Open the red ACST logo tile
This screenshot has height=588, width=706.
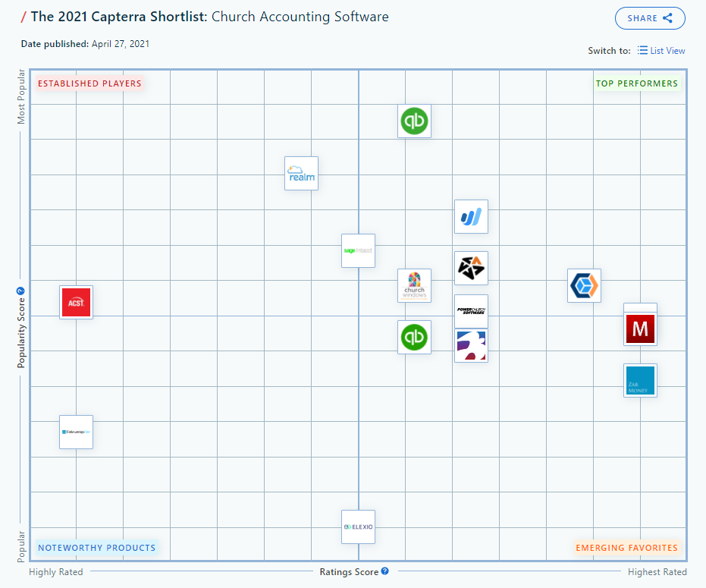click(76, 302)
